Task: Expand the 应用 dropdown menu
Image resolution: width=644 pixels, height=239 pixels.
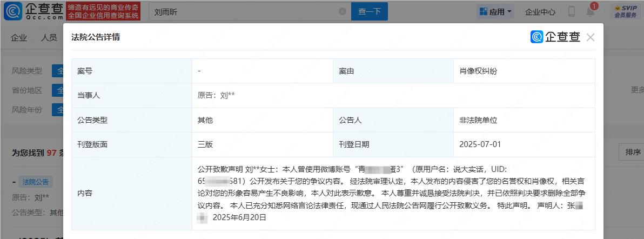Action: click(x=496, y=11)
